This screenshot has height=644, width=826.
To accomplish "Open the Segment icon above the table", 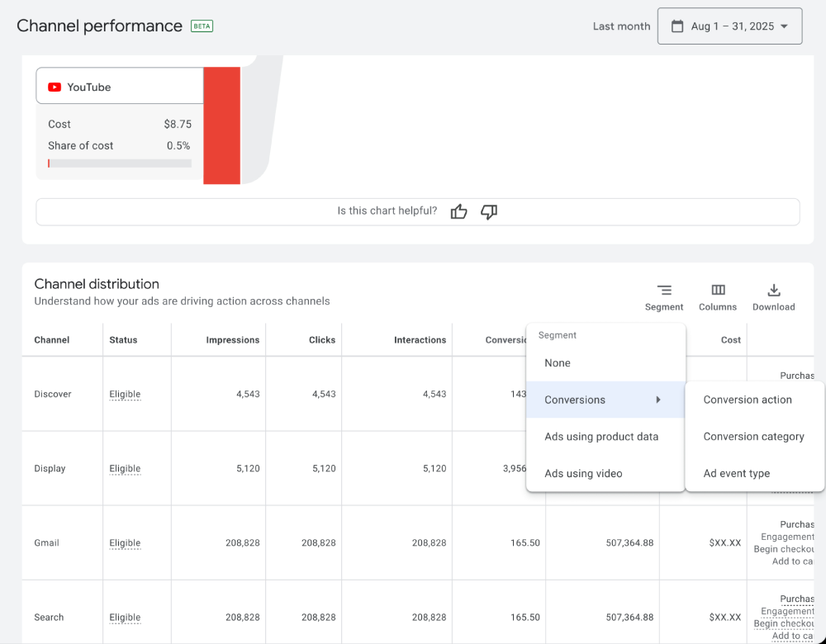I will [x=664, y=291].
